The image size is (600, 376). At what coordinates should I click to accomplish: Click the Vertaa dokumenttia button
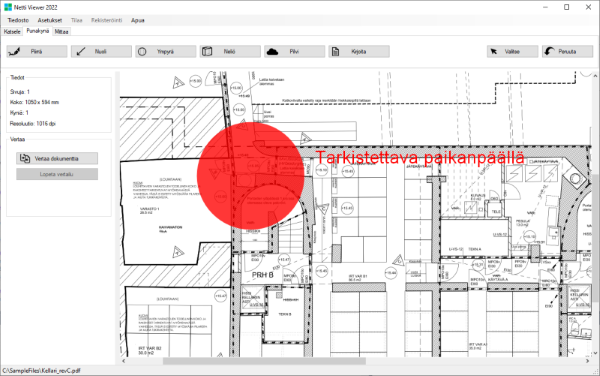[57, 158]
